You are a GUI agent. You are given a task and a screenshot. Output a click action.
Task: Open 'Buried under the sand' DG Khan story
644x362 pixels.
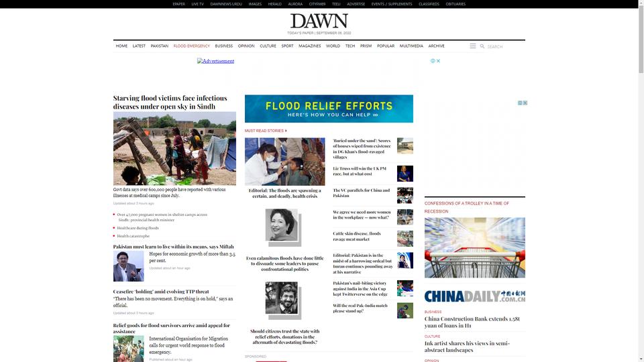pos(362,149)
